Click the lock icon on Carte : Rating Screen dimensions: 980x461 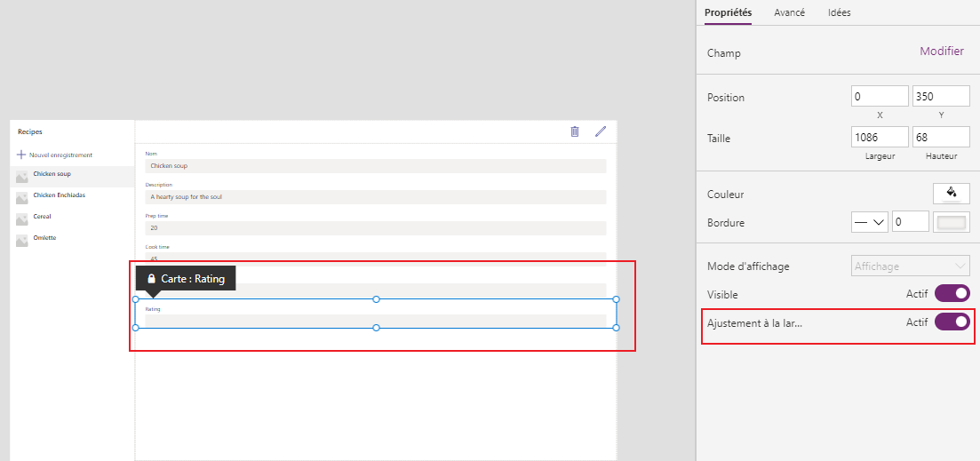pyautogui.click(x=151, y=279)
